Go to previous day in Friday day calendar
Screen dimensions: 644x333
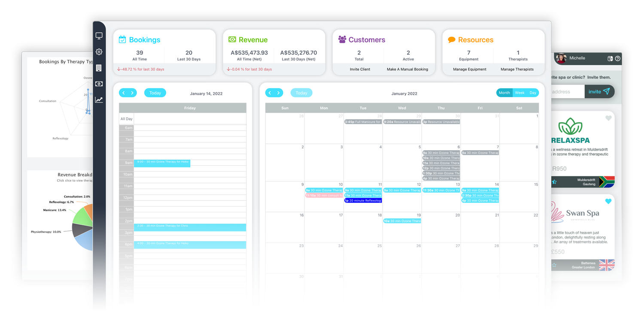(124, 93)
